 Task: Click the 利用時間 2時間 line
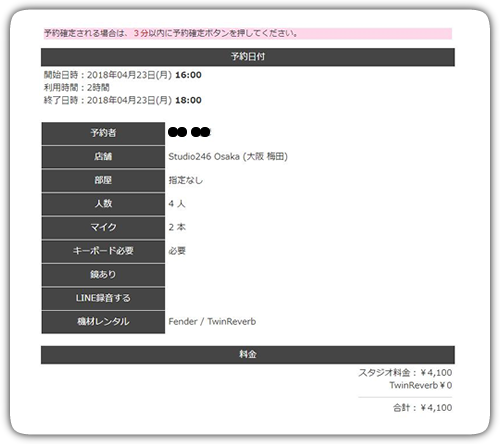(77, 88)
